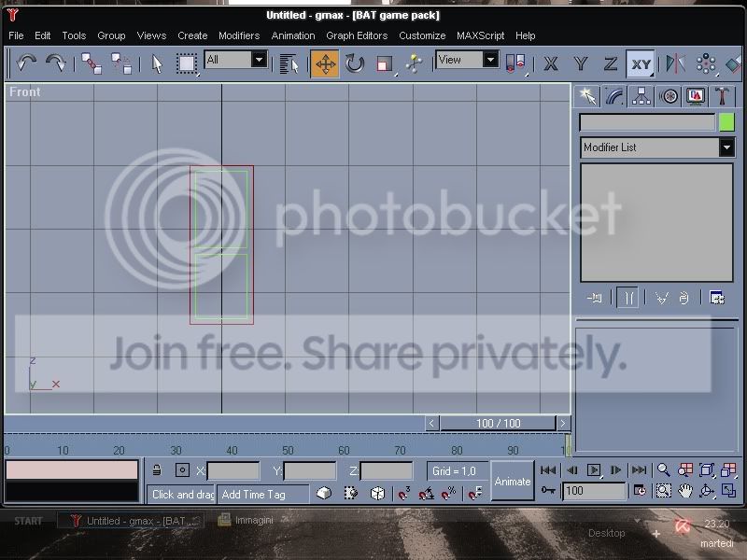The image size is (747, 560).
Task: Toggle the Selection Lock padlock
Action: [x=157, y=470]
